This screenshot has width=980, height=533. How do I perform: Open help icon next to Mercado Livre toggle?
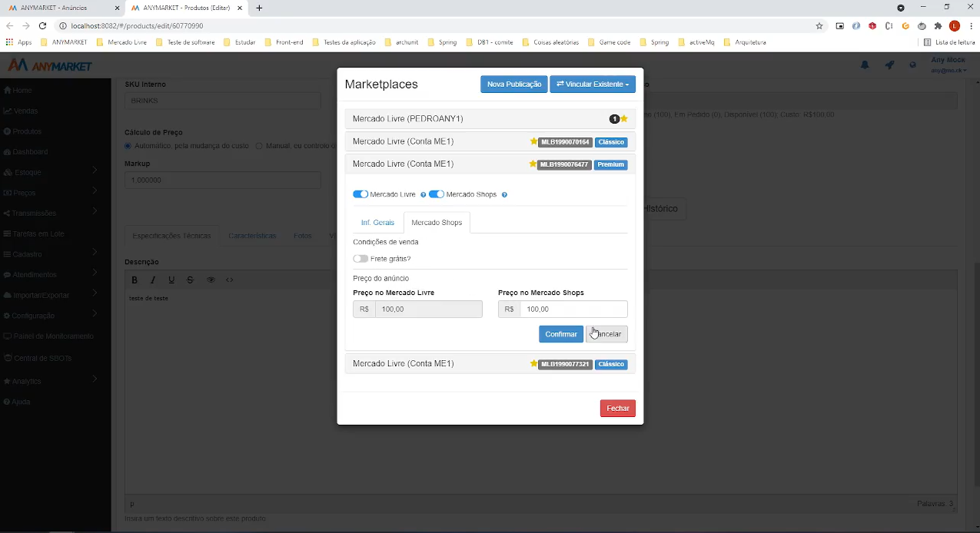coord(423,195)
